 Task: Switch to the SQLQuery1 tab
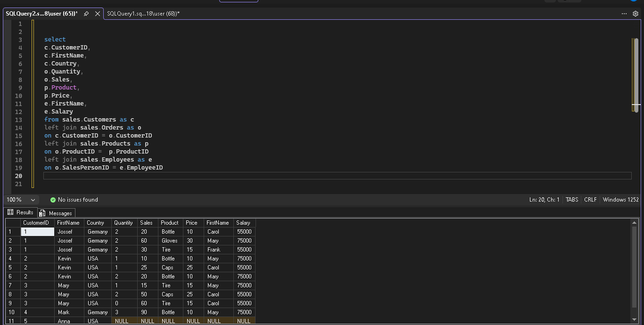pos(142,13)
